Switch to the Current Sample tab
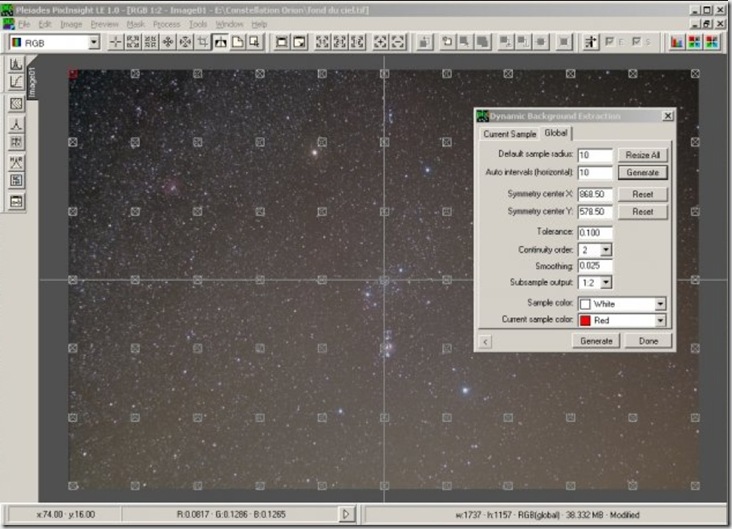 tap(509, 134)
